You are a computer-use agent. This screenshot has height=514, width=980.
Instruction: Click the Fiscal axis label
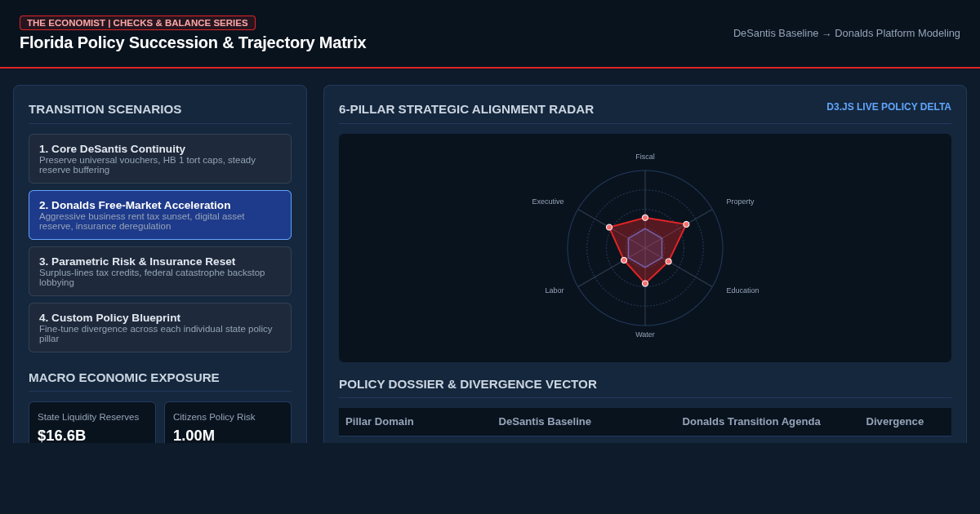point(645,157)
